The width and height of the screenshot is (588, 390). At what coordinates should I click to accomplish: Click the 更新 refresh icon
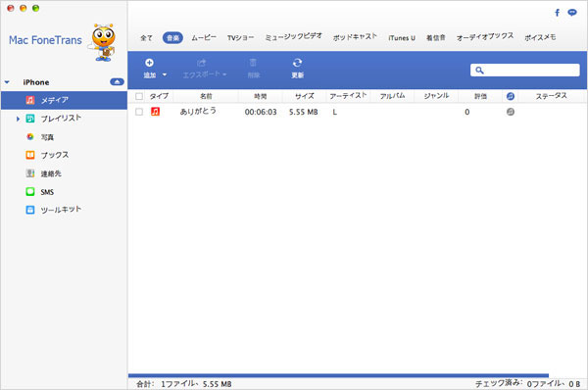tap(297, 63)
